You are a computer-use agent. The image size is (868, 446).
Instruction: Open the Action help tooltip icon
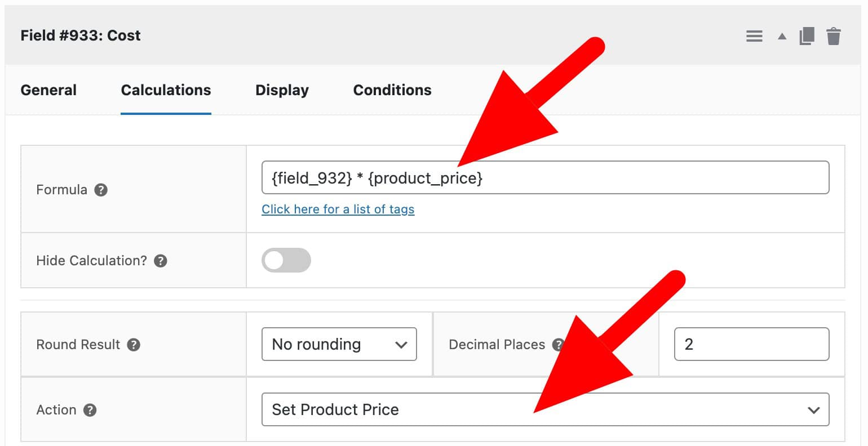coord(88,410)
